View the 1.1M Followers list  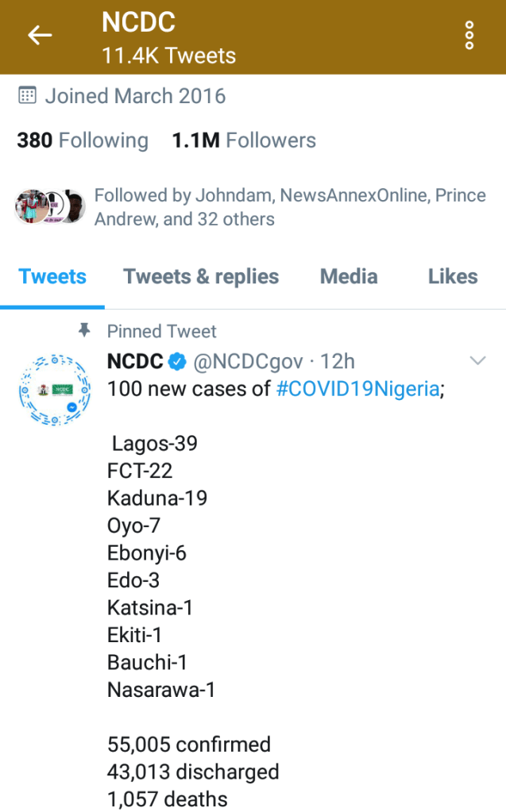(x=244, y=140)
